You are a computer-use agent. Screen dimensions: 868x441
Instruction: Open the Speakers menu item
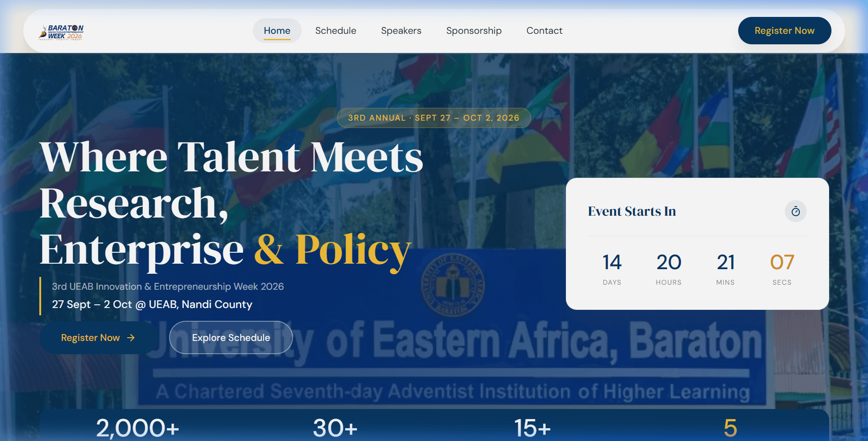401,31
